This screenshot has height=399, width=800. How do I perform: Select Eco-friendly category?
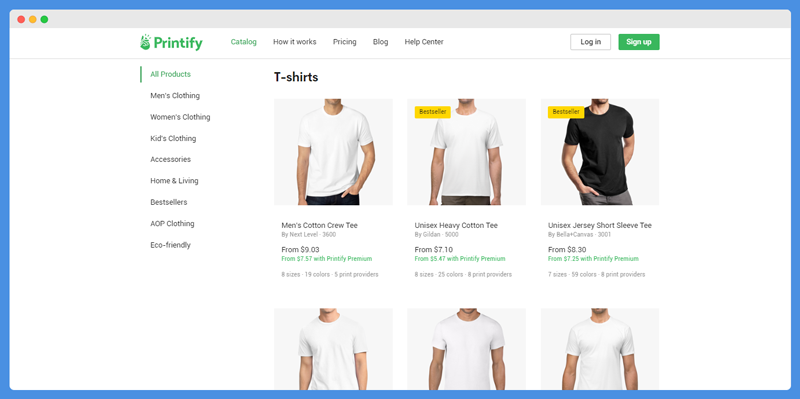tap(170, 245)
